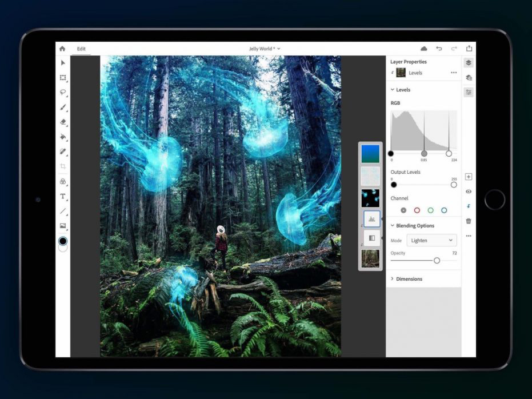Open the cloud sync status icon
This screenshot has width=532, height=399.
[x=424, y=49]
